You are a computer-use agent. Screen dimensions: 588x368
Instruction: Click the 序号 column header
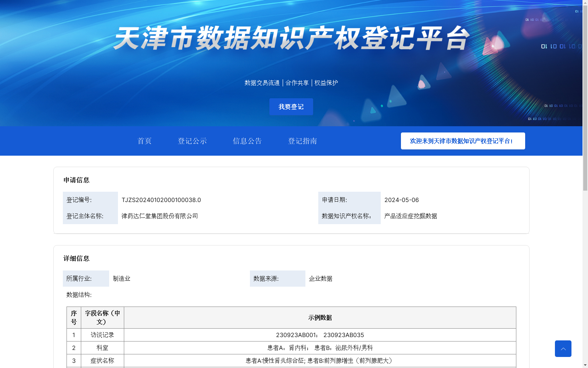[74, 318]
